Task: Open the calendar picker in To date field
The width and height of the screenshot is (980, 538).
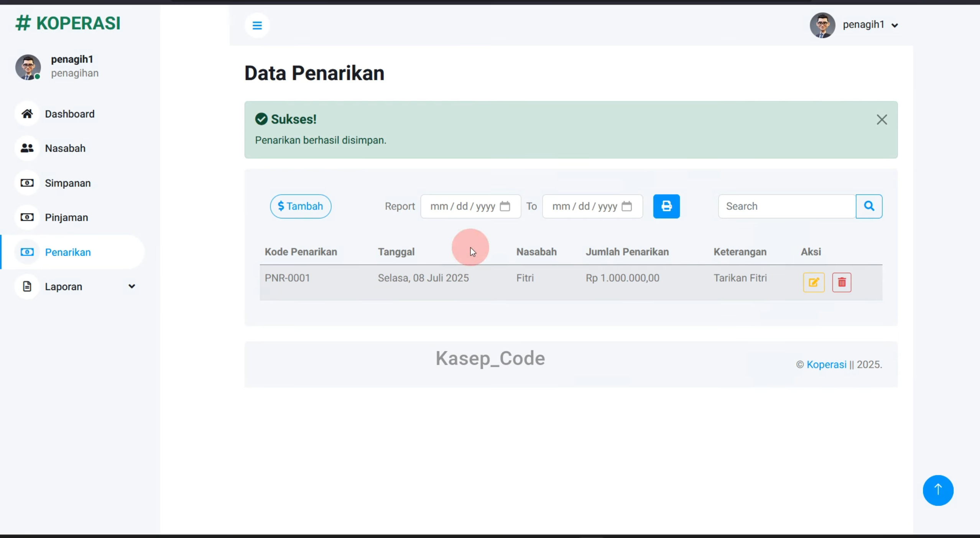Action: coord(626,206)
